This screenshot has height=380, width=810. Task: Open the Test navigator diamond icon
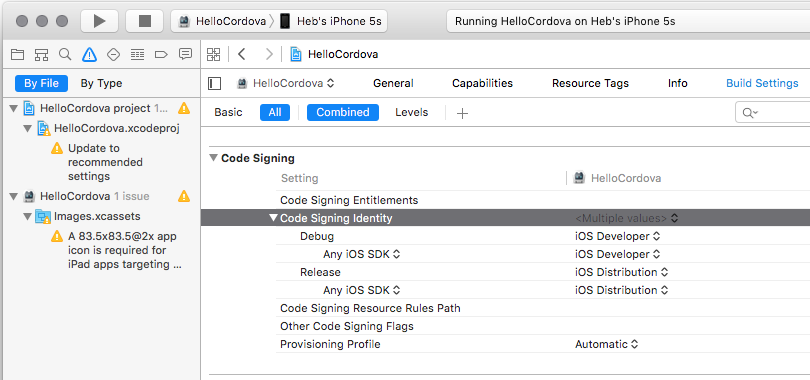tap(113, 54)
